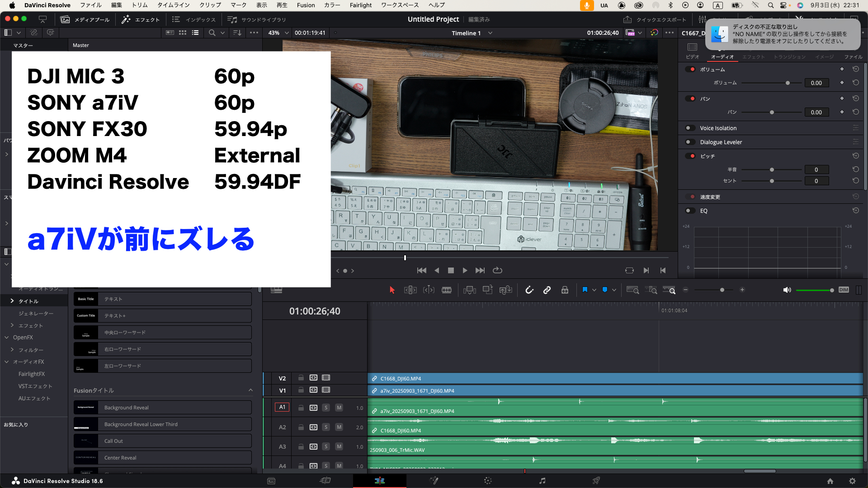Click the loop playback icon

497,270
